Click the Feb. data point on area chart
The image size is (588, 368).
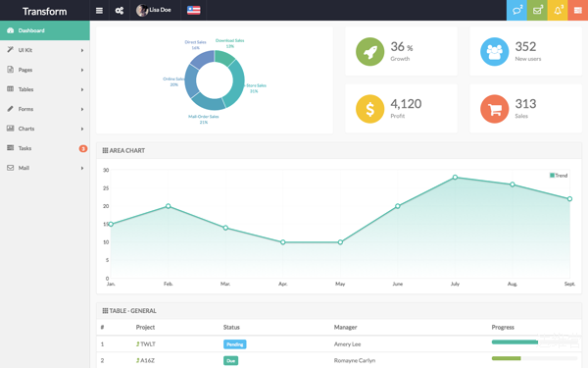coord(168,206)
